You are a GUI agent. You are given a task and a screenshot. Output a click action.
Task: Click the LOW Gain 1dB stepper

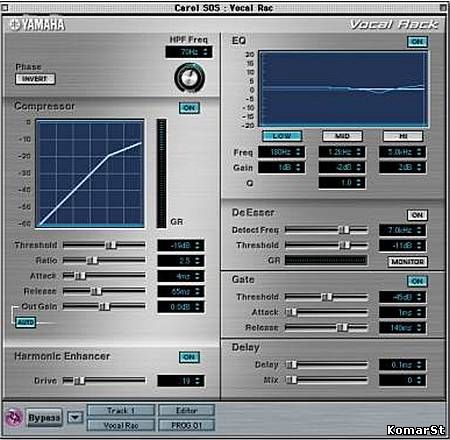282,167
